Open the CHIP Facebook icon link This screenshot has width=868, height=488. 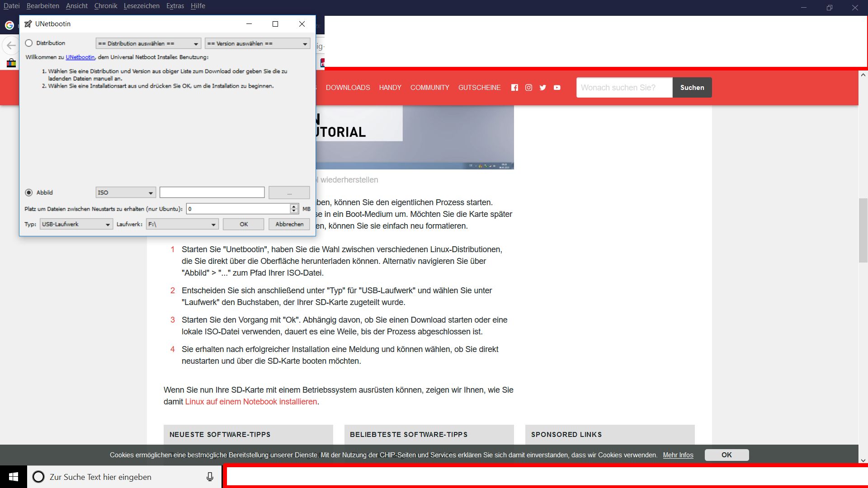[514, 88]
